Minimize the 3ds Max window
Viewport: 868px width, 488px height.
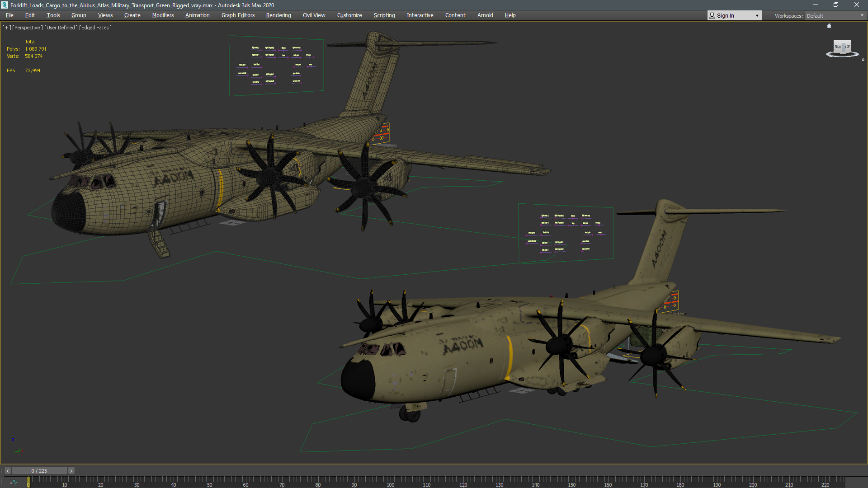pyautogui.click(x=816, y=5)
